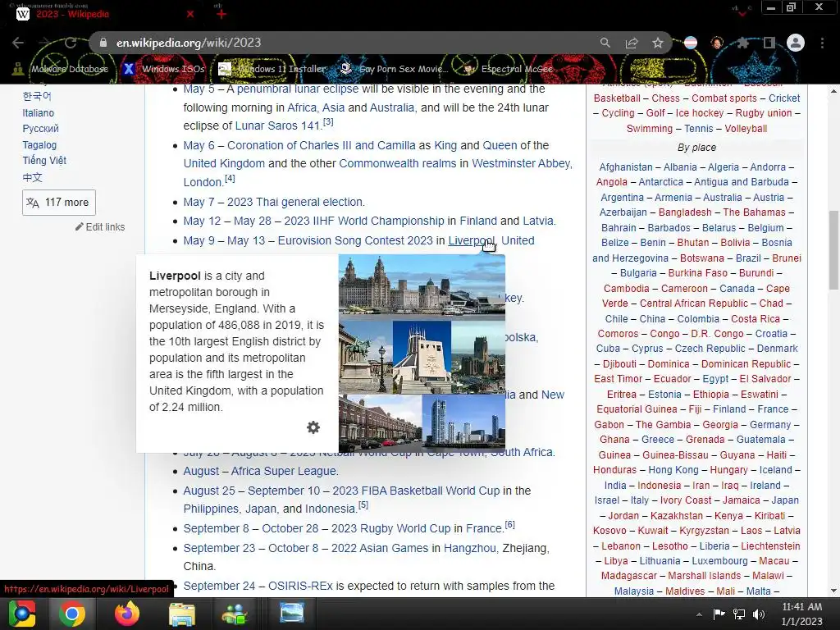Open Africa Super League link
The width and height of the screenshot is (840, 630).
tap(284, 471)
